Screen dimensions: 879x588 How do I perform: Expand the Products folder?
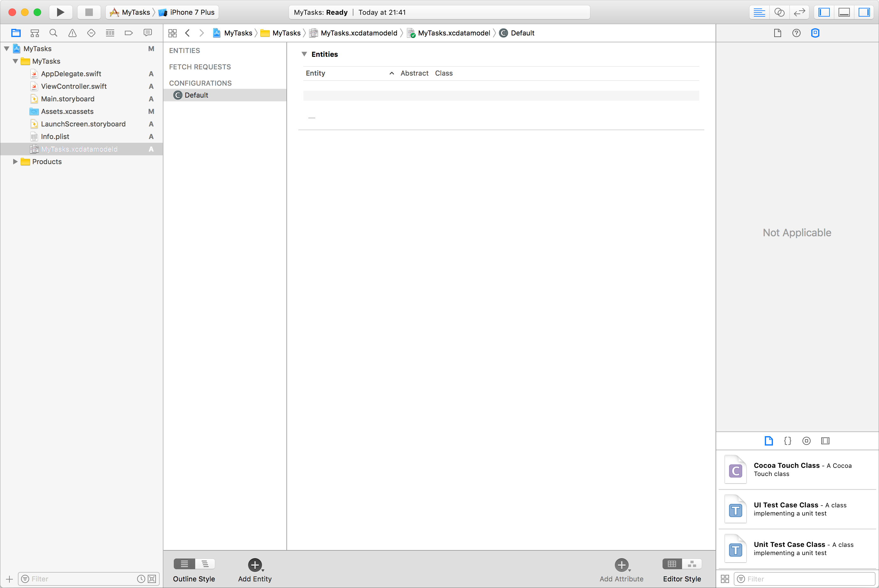[x=15, y=162]
